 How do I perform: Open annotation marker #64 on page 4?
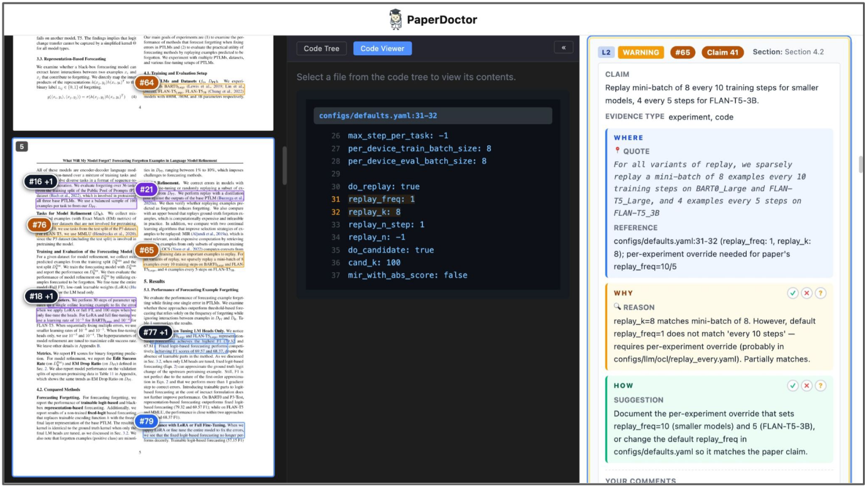(x=146, y=83)
